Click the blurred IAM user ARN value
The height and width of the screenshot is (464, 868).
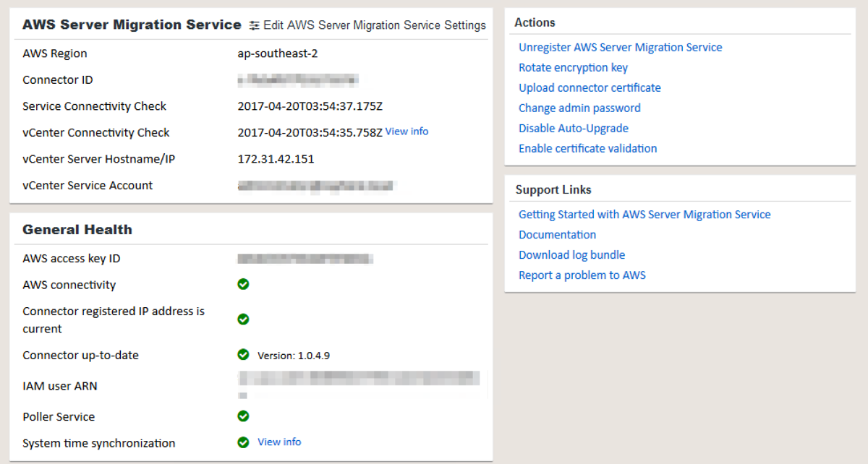tap(359, 384)
